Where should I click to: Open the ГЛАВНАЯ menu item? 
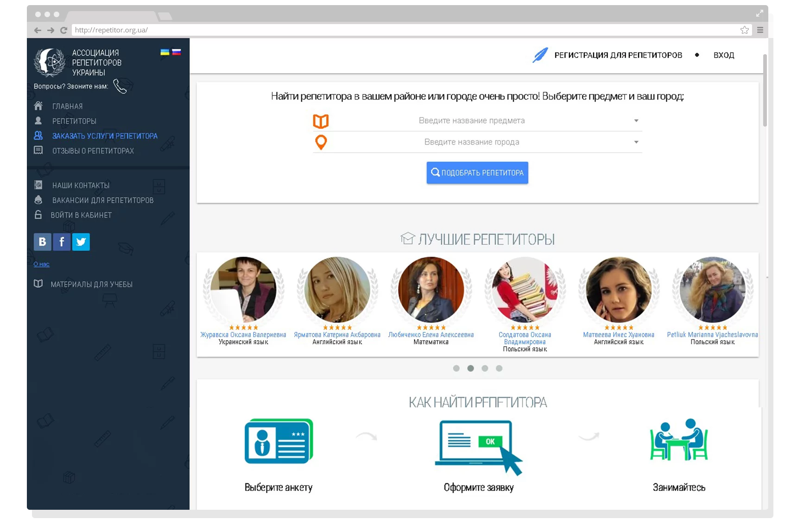[68, 106]
